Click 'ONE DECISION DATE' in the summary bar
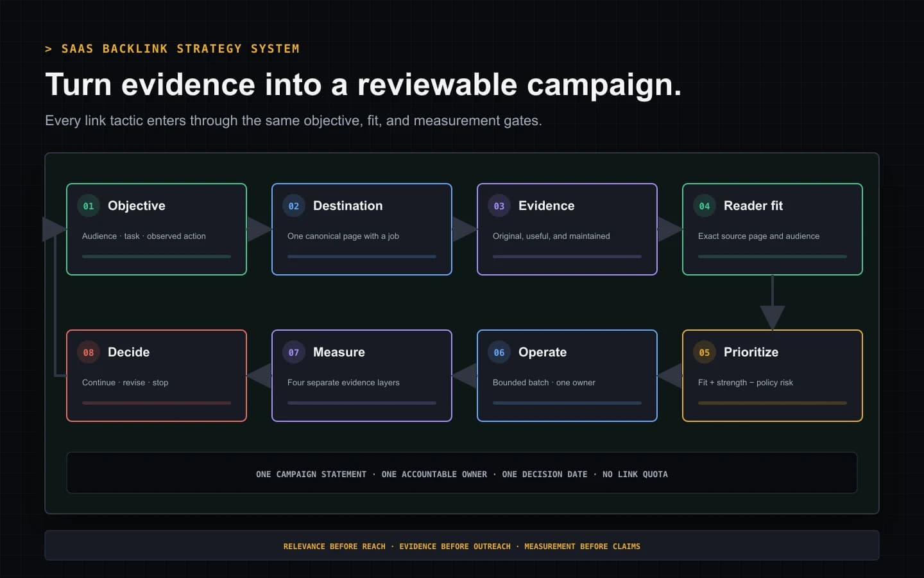 (545, 475)
